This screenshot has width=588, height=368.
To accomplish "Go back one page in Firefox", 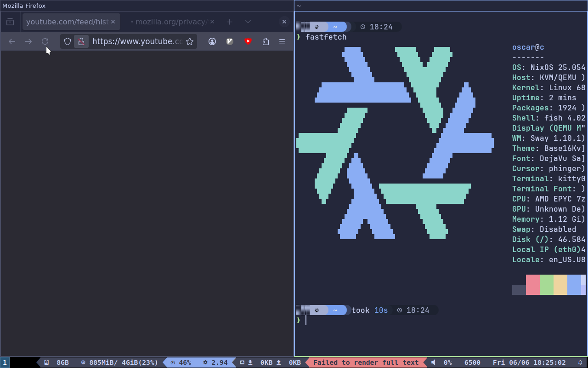I will pyautogui.click(x=12, y=41).
